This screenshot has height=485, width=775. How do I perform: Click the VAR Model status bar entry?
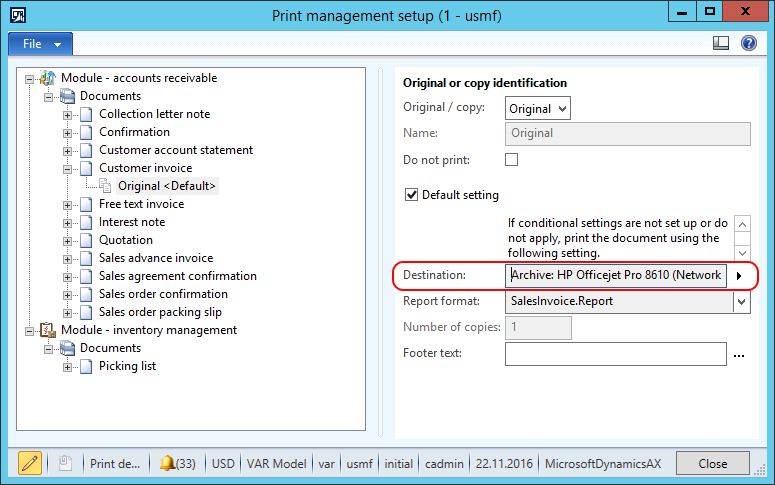click(276, 464)
